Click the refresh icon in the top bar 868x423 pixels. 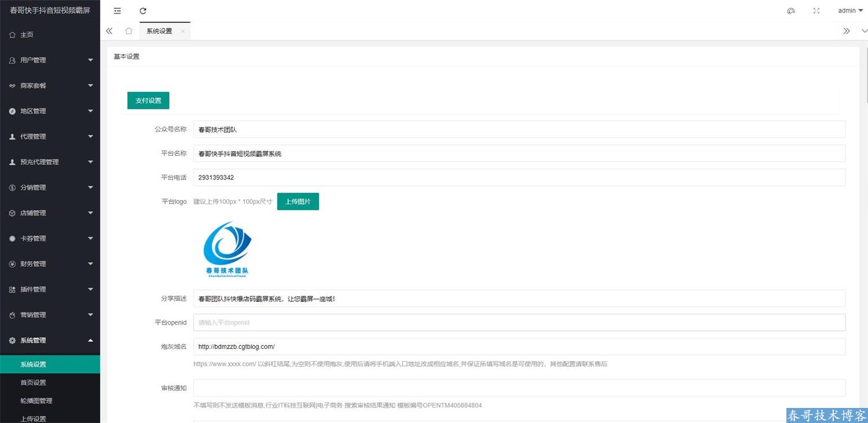143,10
